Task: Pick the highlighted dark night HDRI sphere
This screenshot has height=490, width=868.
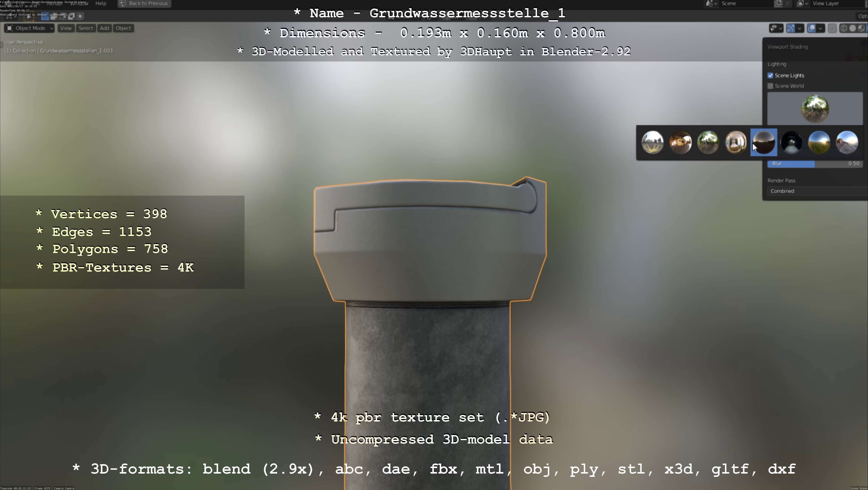Action: 764,142
